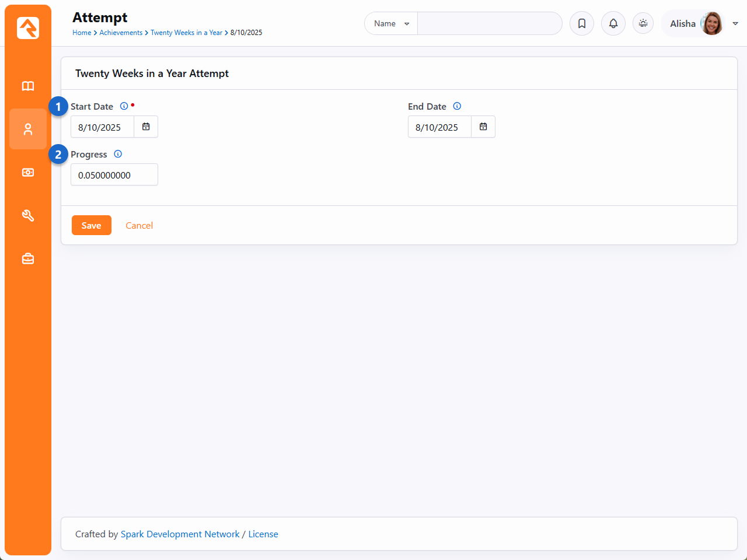Image resolution: width=747 pixels, height=560 pixels.
Task: Show the Progress field help info
Action: [118, 154]
